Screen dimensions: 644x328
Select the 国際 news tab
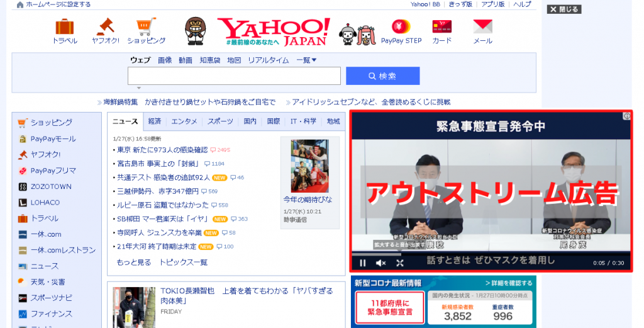(x=273, y=122)
